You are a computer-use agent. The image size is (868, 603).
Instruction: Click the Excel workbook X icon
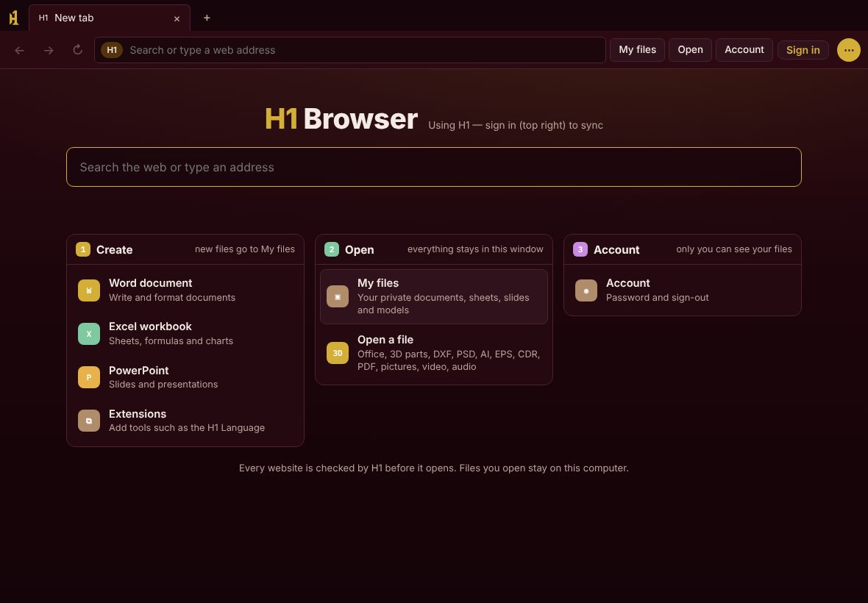coord(88,334)
